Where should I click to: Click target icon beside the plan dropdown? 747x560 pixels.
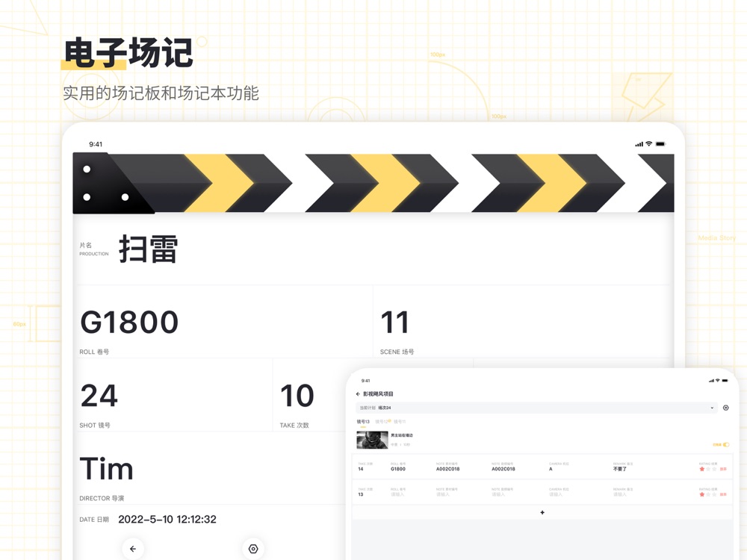(725, 408)
